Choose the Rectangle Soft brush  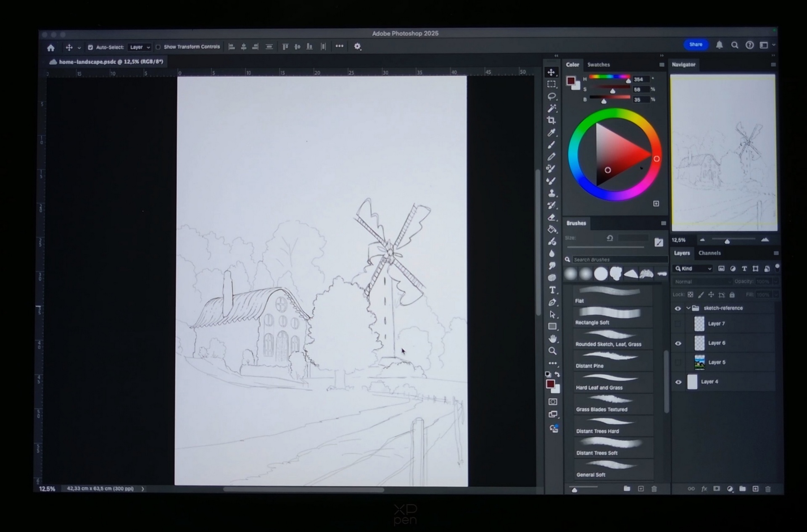click(x=613, y=317)
